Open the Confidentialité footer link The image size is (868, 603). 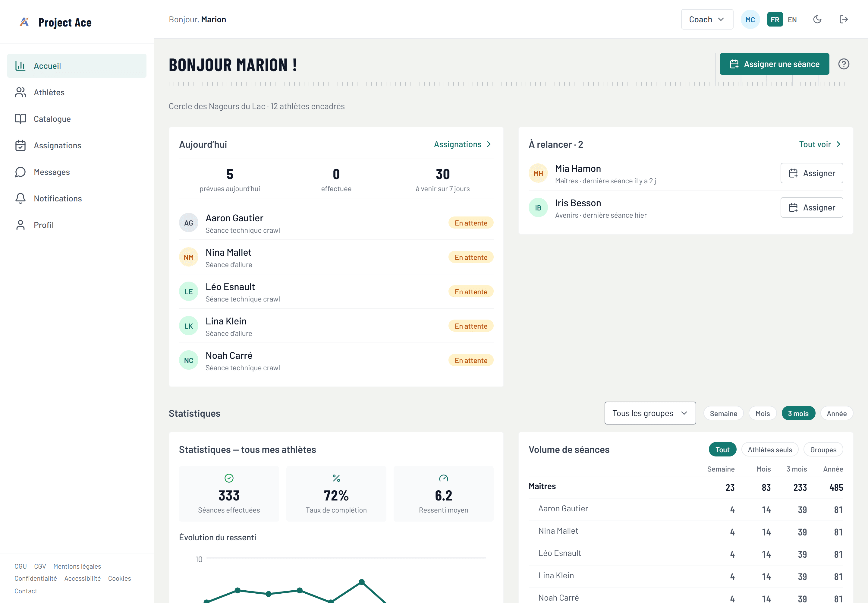coord(36,579)
